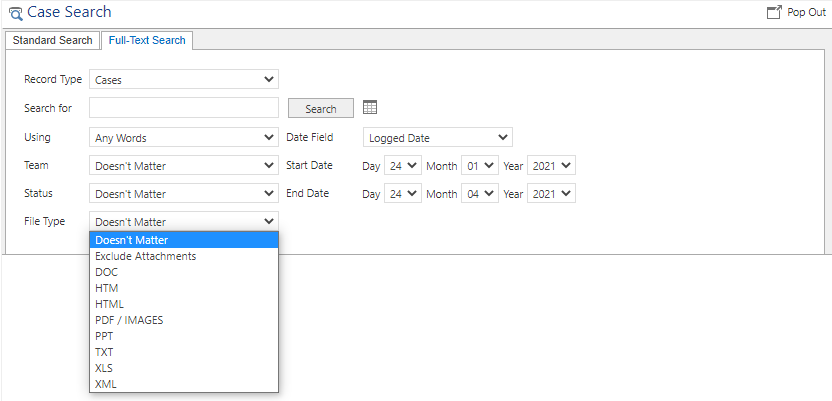Choose Exclude Attachments option
Viewport: 832px width, 401px height.
pyautogui.click(x=184, y=256)
